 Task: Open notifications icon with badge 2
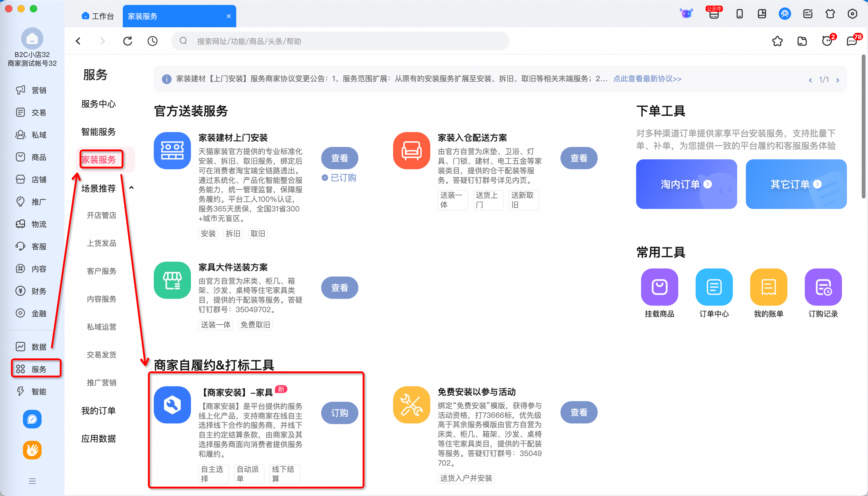pyautogui.click(x=828, y=41)
